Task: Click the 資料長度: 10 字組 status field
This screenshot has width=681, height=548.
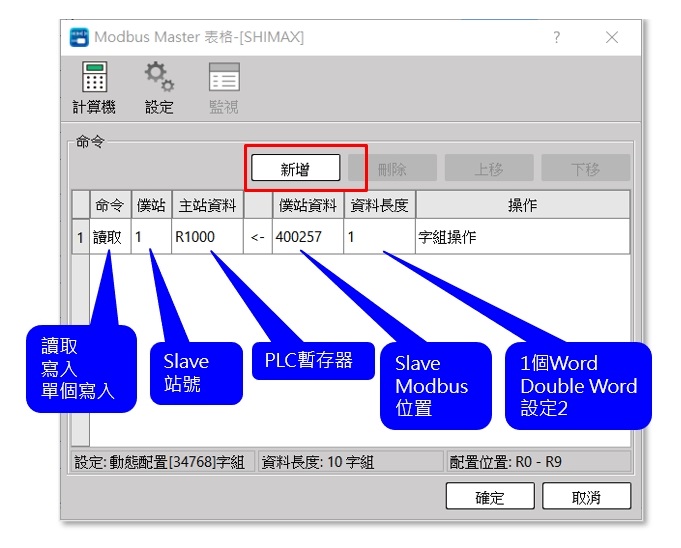Action: 350,462
